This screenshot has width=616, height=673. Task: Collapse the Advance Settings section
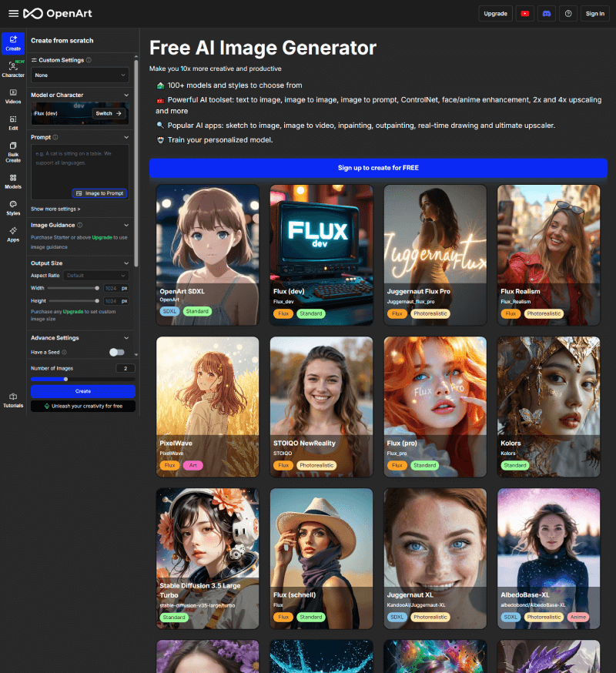pyautogui.click(x=126, y=338)
